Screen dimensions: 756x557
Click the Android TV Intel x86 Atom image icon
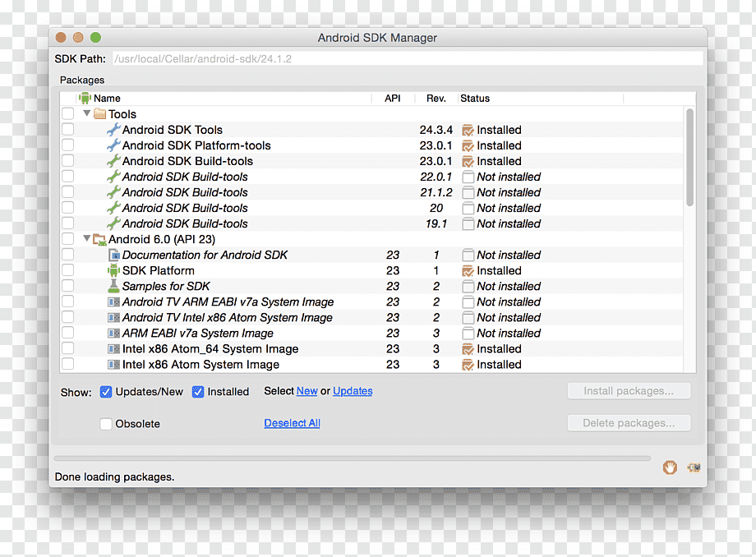pyautogui.click(x=113, y=318)
